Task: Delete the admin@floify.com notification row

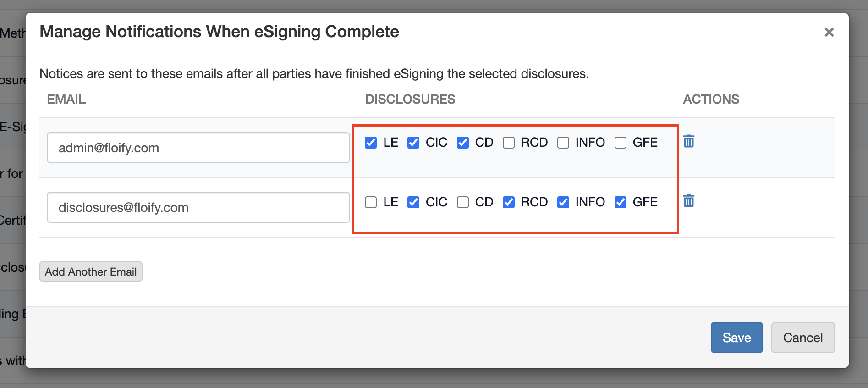Action: pos(688,141)
